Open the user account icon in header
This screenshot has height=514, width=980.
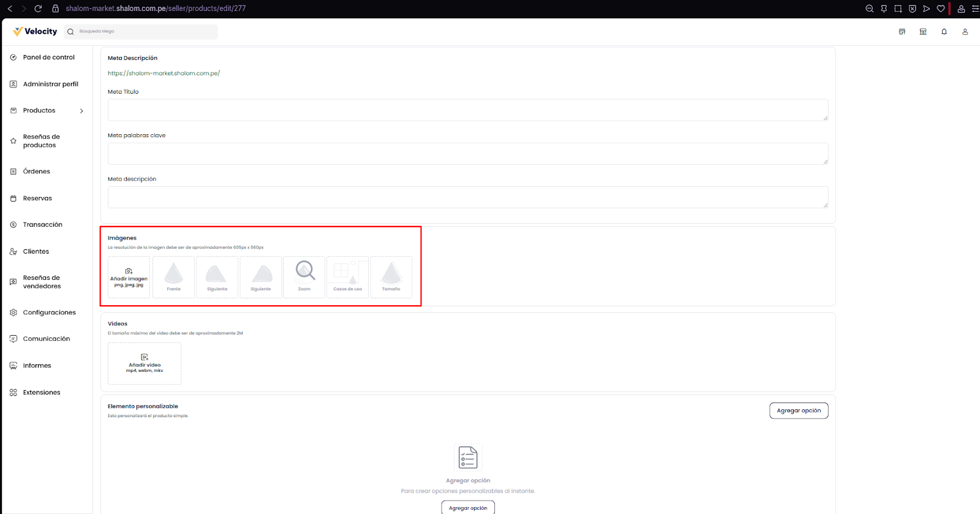pyautogui.click(x=965, y=32)
